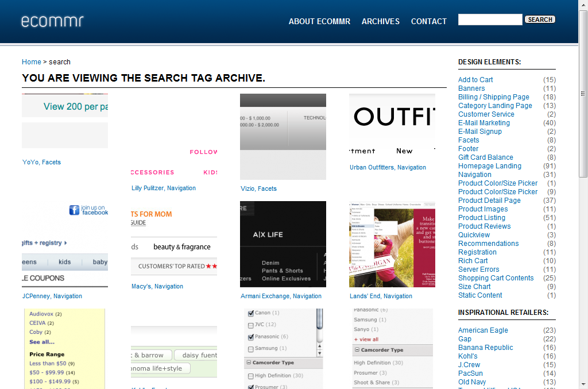The image size is (588, 389).
Task: Select the Server Errors category
Action: coord(478,269)
